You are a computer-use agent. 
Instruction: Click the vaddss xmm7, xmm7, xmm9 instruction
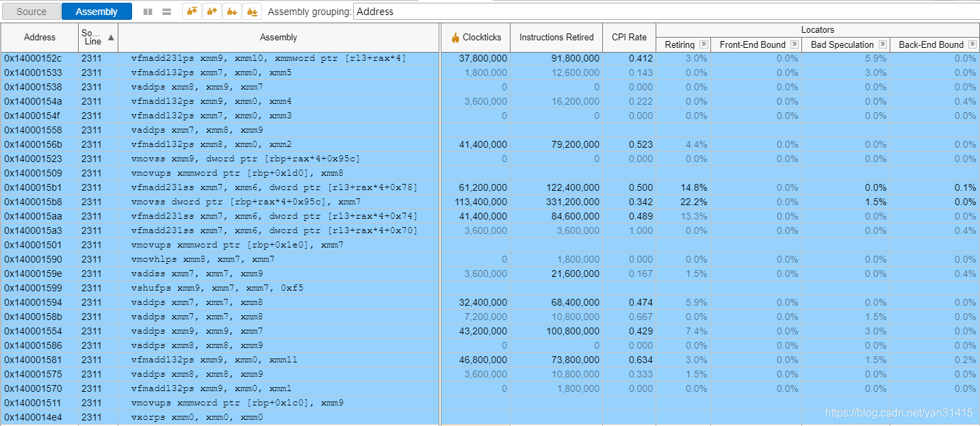[196, 274]
